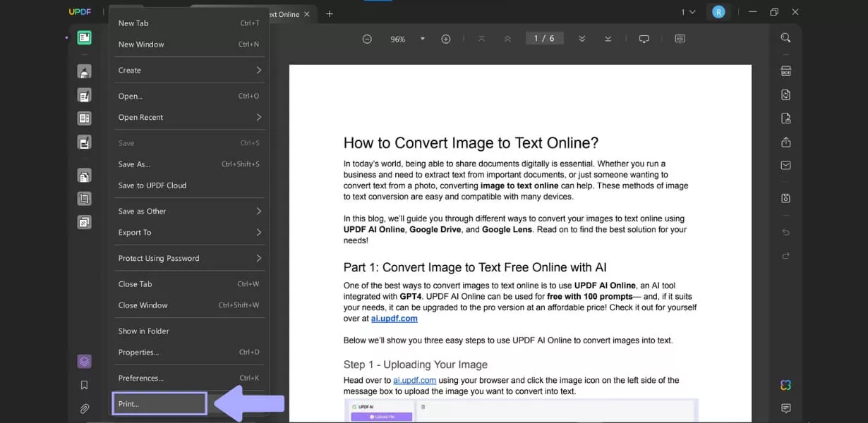Click the user avatar R
The height and width of the screenshot is (423, 868).
coord(718,12)
